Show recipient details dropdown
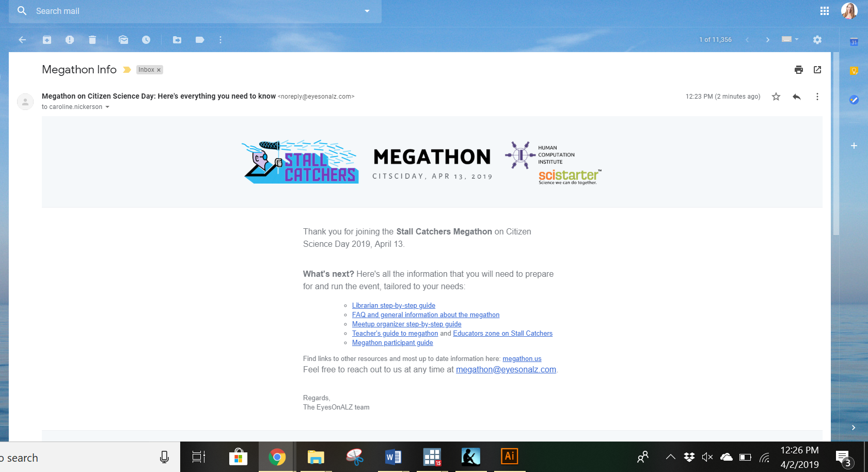 pos(107,107)
